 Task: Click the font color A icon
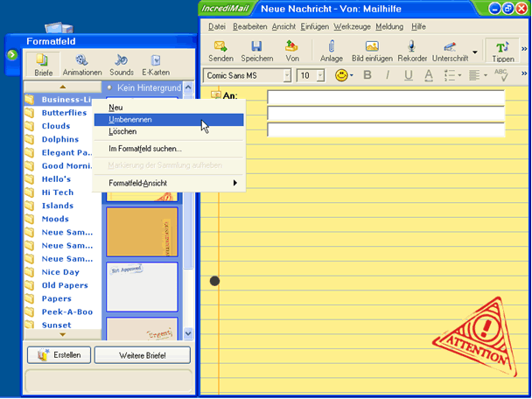tap(429, 75)
